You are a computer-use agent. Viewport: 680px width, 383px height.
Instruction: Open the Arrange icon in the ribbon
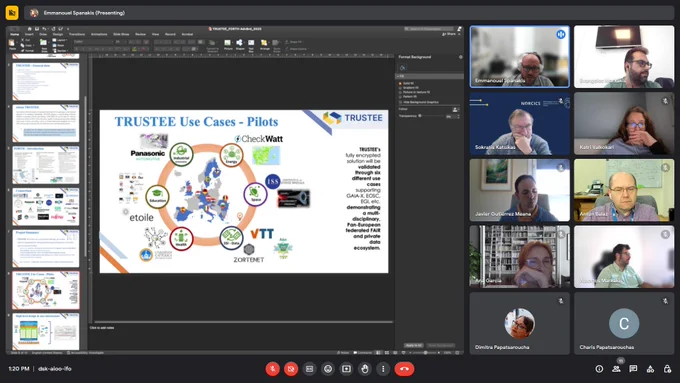[x=264, y=43]
